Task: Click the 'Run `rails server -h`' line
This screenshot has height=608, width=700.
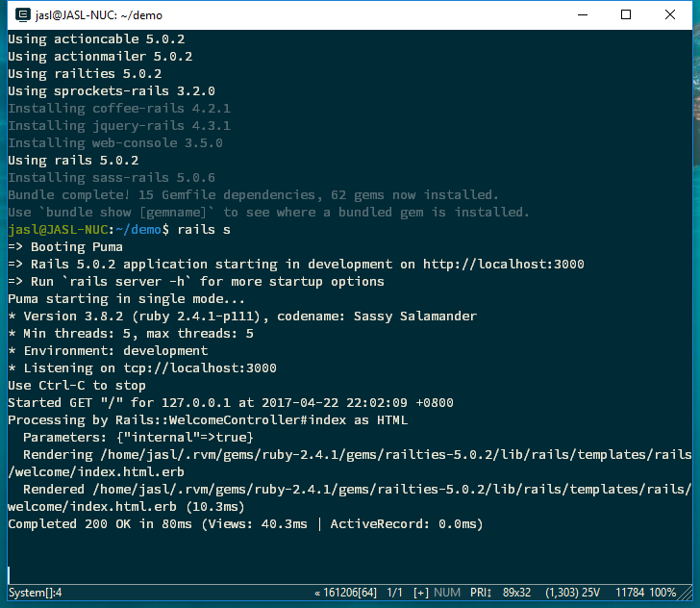Action: point(196,282)
